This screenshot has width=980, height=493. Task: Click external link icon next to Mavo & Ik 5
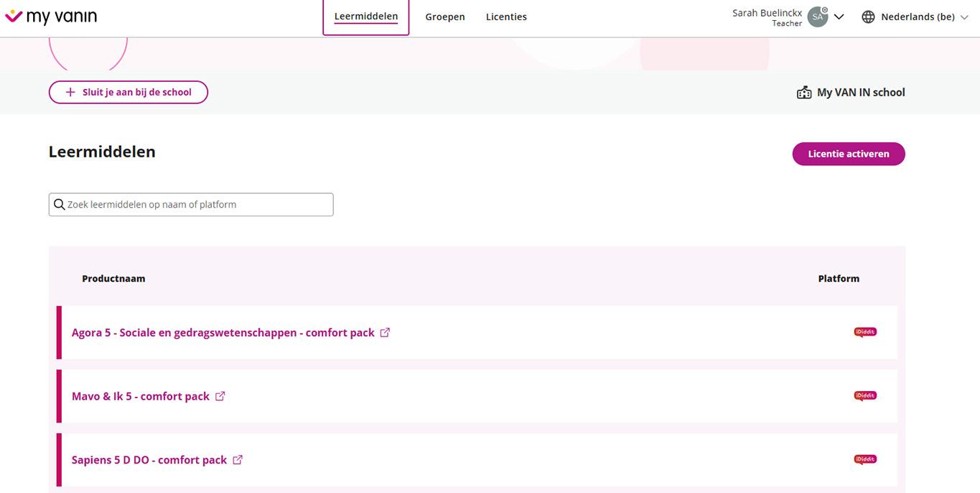tap(220, 397)
